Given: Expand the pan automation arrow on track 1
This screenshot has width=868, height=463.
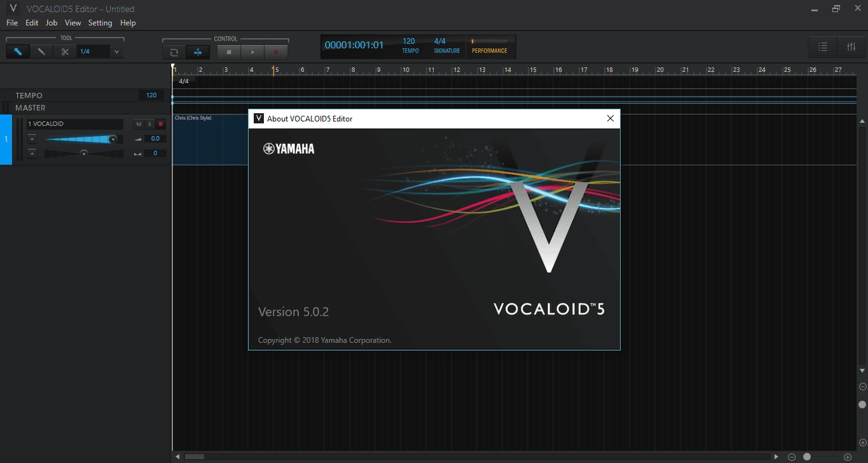Looking at the screenshot, I should click(32, 153).
